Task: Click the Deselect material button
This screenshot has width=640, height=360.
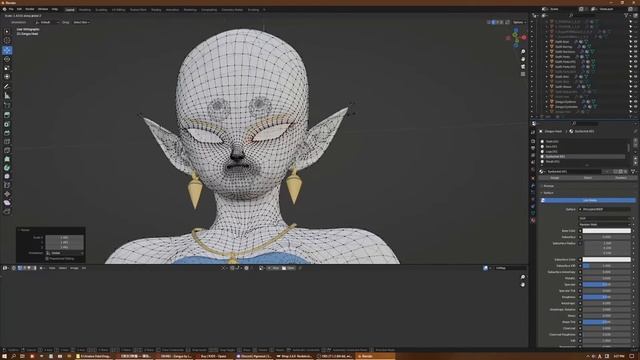Action: point(620,178)
